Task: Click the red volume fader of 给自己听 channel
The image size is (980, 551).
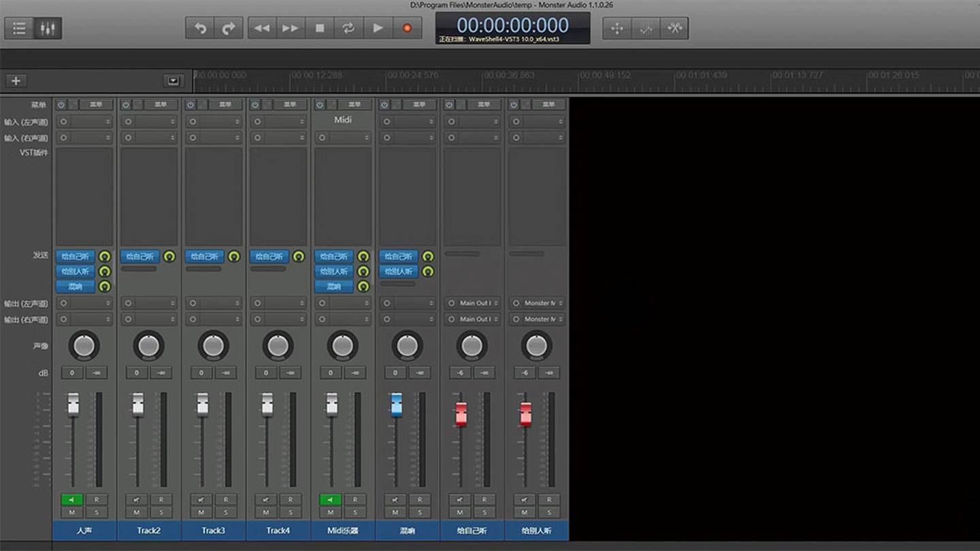Action: [x=461, y=413]
